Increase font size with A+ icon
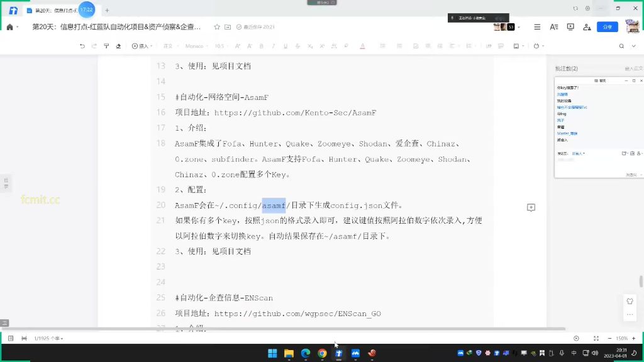 pos(237,46)
